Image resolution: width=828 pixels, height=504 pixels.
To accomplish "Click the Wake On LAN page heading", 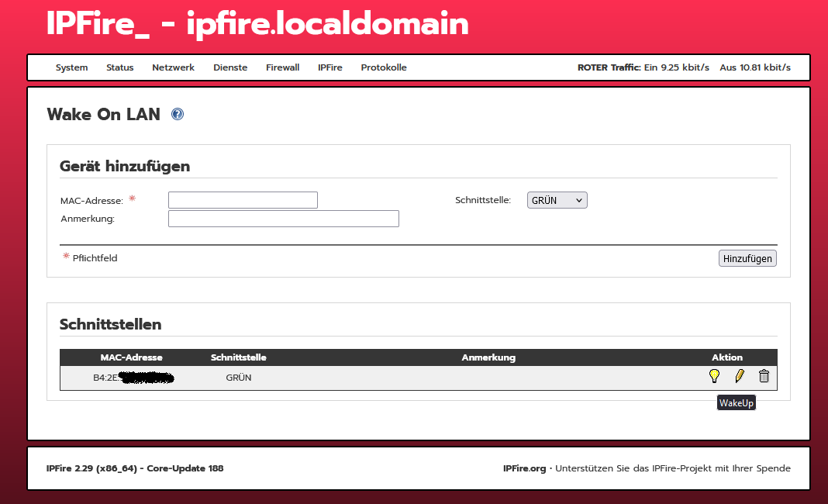I will pyautogui.click(x=104, y=114).
